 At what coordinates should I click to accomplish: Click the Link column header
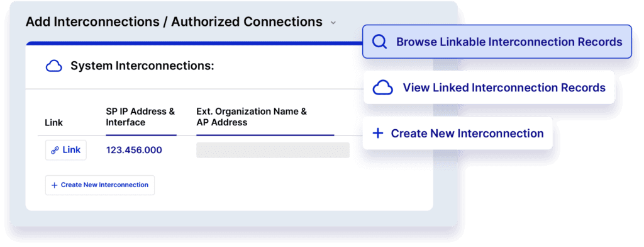coord(54,123)
